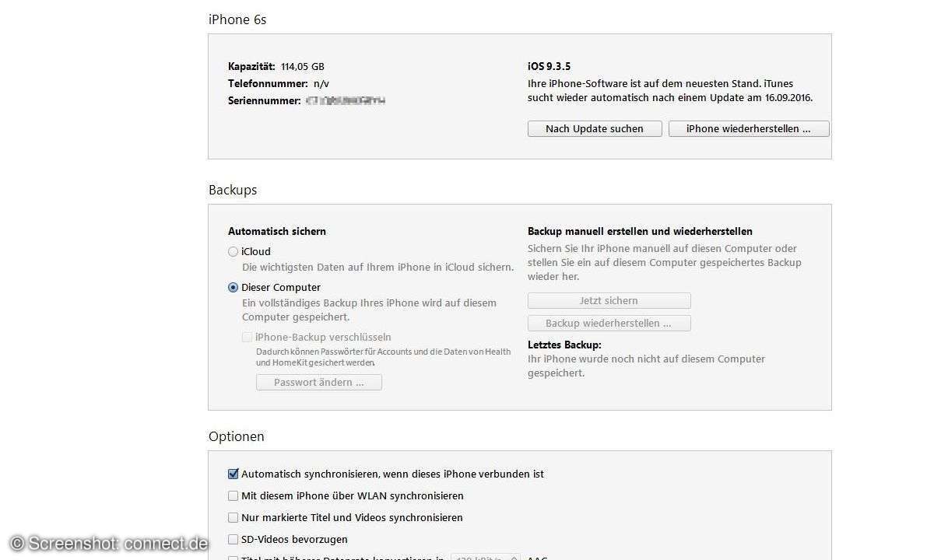Open the kBit/s bitrate dropdown
The image size is (934, 560).
point(486,557)
